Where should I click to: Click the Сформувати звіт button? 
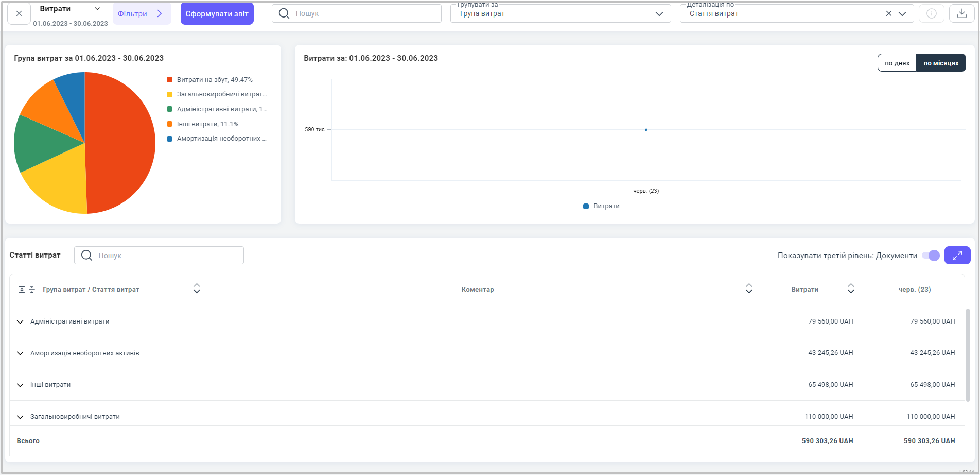click(217, 14)
